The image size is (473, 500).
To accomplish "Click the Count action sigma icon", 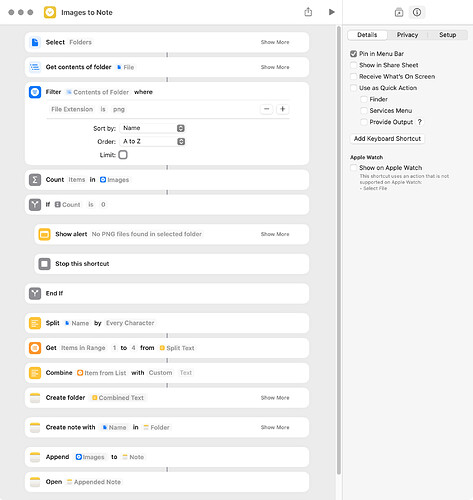I will (x=35, y=180).
